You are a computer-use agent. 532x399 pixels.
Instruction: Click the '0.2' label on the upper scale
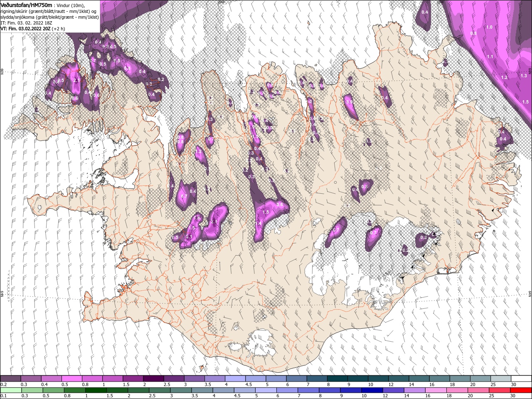3,384
